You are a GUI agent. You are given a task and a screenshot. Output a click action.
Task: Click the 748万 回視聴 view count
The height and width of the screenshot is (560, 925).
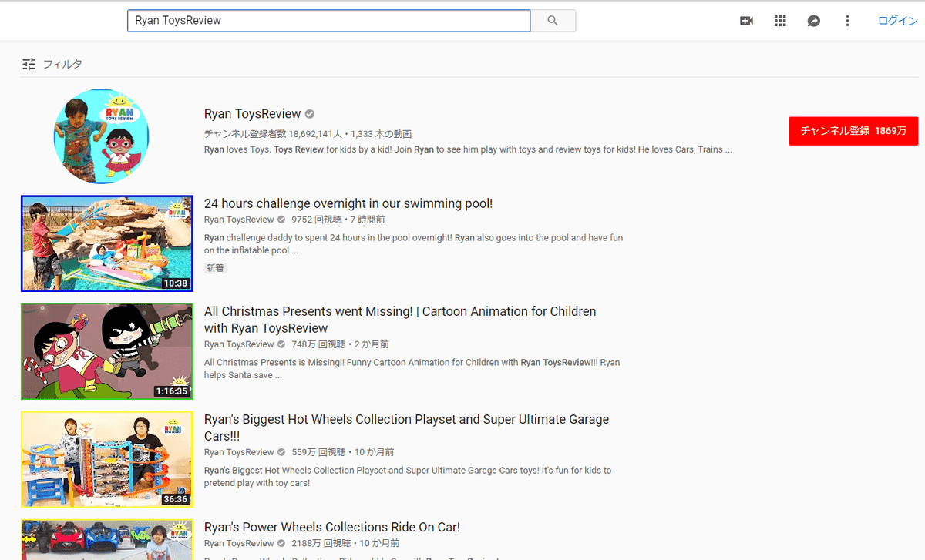(x=317, y=344)
